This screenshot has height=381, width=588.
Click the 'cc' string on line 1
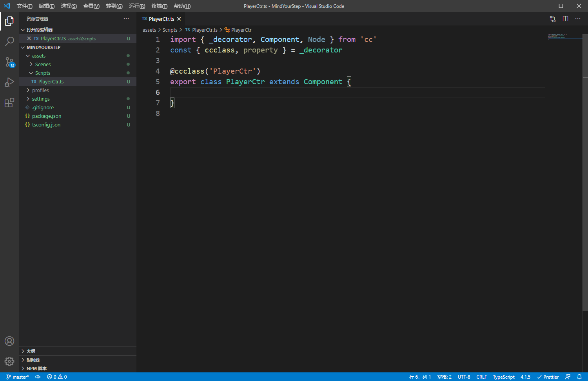(x=368, y=39)
